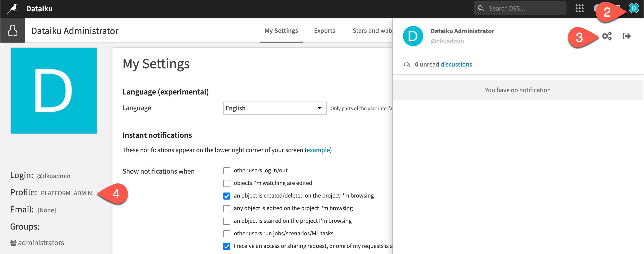644x254 pixels.
Task: Click '@dkuadmin' under Dataiku Administrator in panel
Action: [x=447, y=41]
